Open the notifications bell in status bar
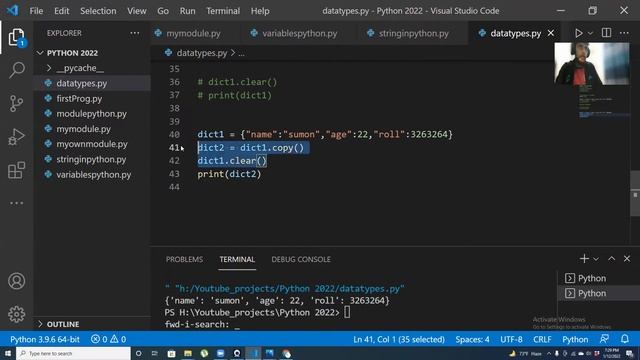 coord(625,339)
